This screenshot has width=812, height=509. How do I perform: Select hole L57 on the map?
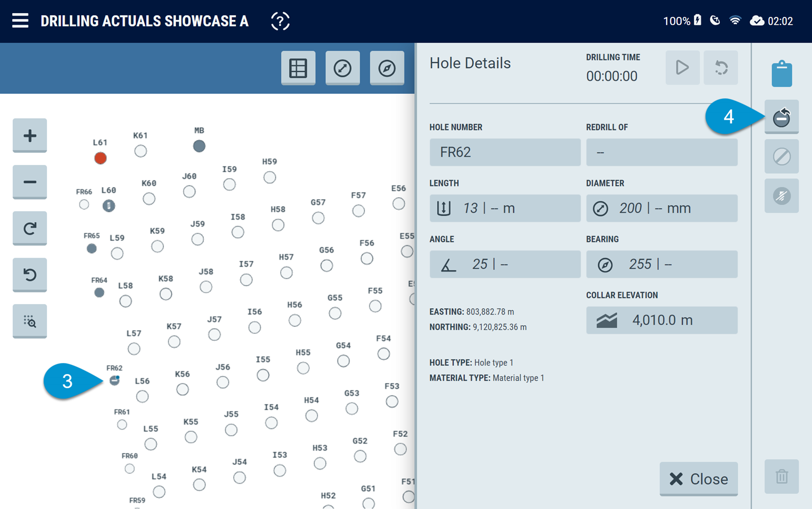point(134,349)
